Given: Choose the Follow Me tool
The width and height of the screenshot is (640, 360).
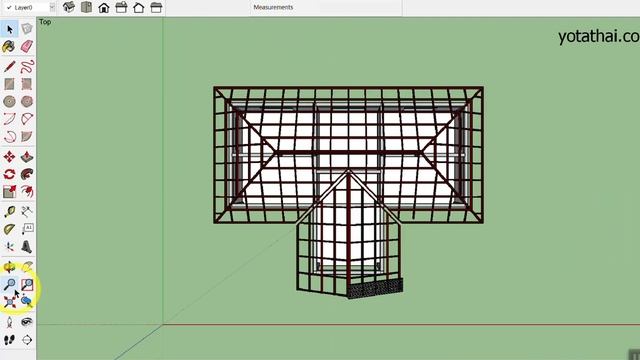Looking at the screenshot, I should (27, 174).
